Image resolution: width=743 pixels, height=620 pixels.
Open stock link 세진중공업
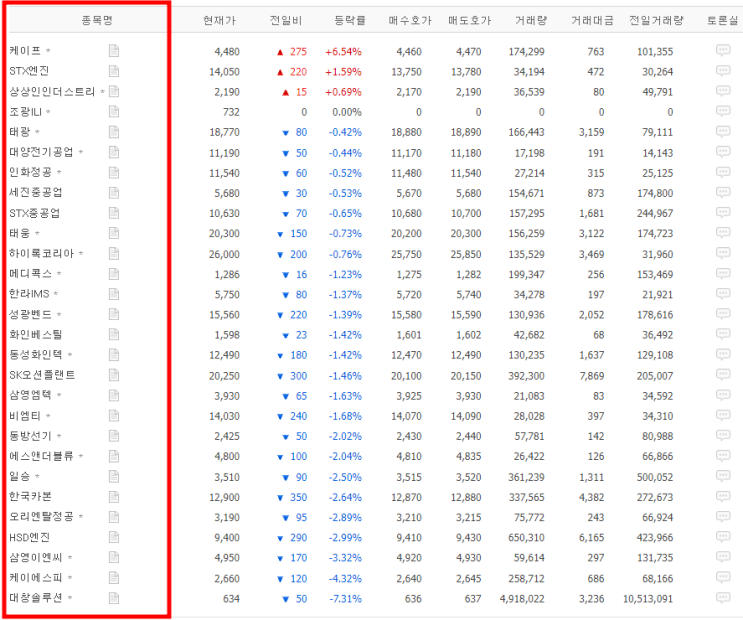[x=36, y=192]
